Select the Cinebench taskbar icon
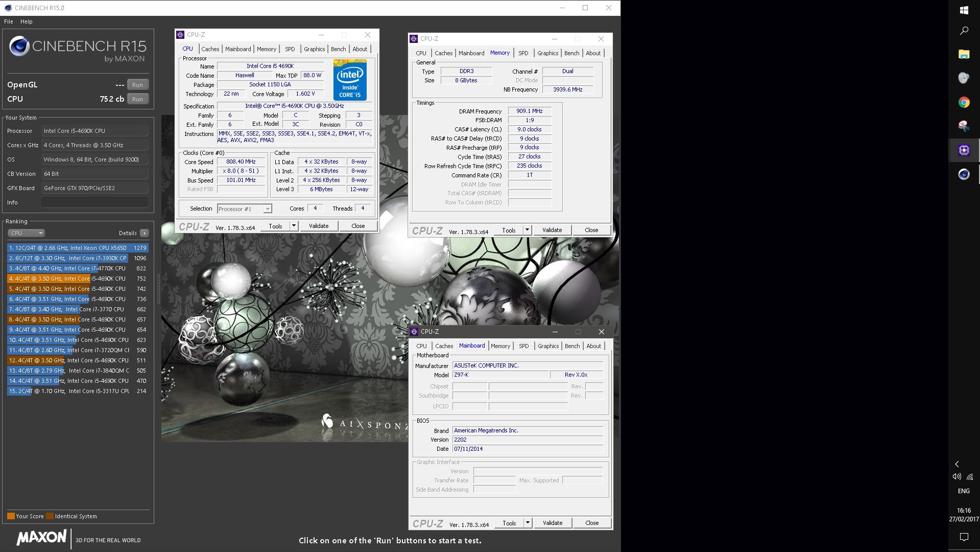980x552 pixels. (x=964, y=174)
